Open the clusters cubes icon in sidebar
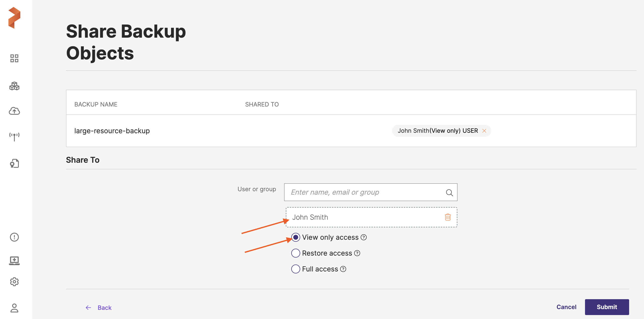Image resolution: width=644 pixels, height=319 pixels. pos(14,86)
